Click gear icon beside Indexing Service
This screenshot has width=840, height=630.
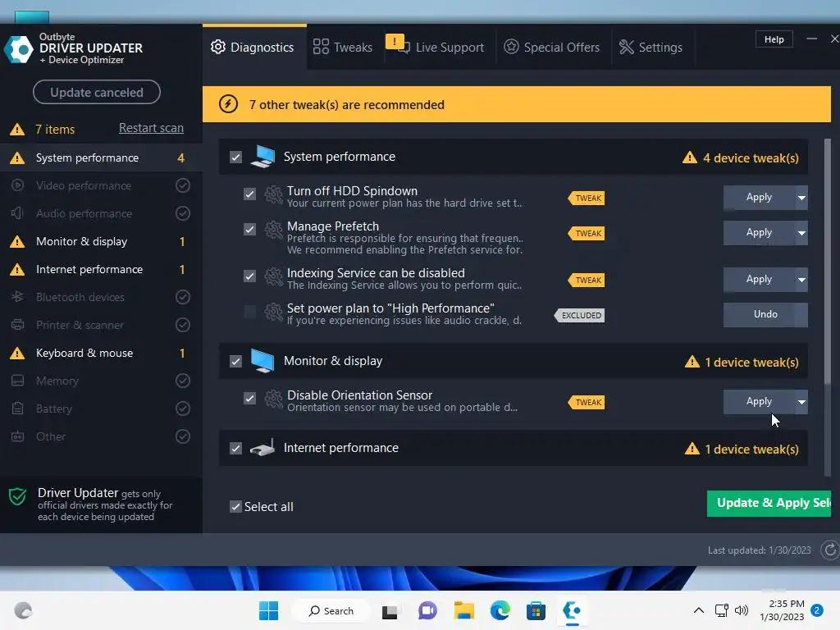pyautogui.click(x=273, y=277)
